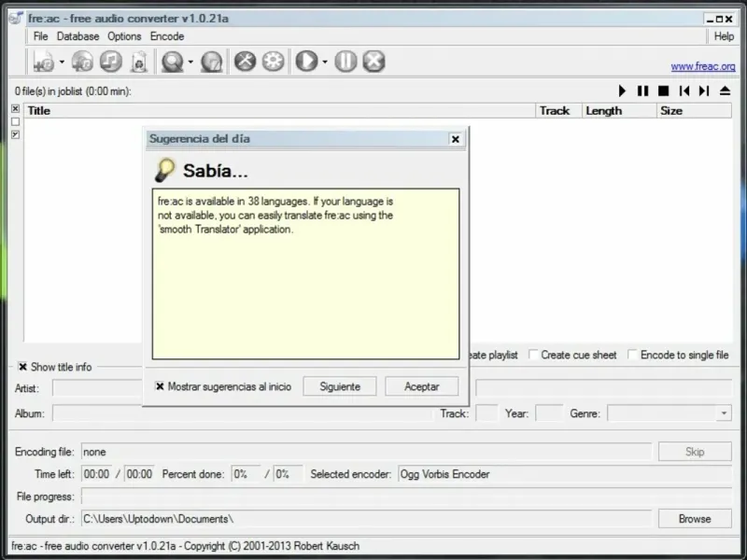The height and width of the screenshot is (560, 747).
Task: Sort joblist by the Length column header
Action: point(619,110)
